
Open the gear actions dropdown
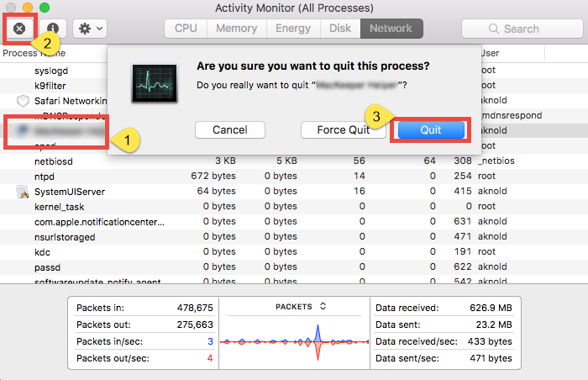point(90,29)
